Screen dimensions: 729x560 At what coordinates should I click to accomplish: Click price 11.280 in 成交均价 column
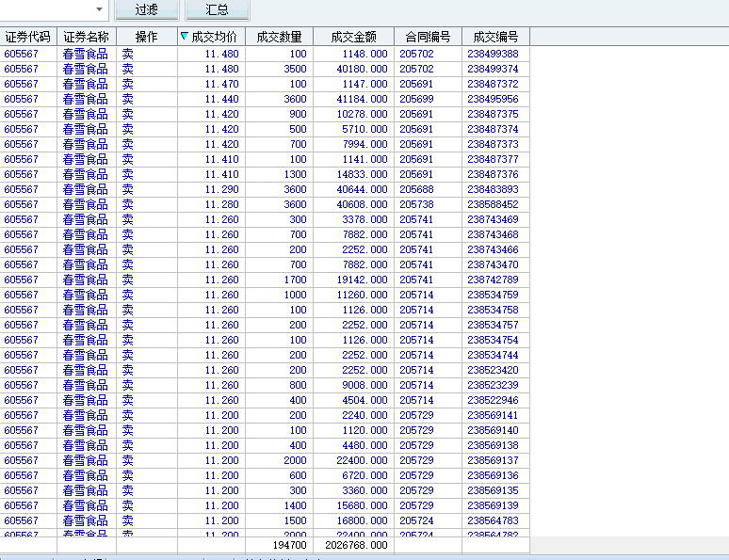pyautogui.click(x=221, y=204)
